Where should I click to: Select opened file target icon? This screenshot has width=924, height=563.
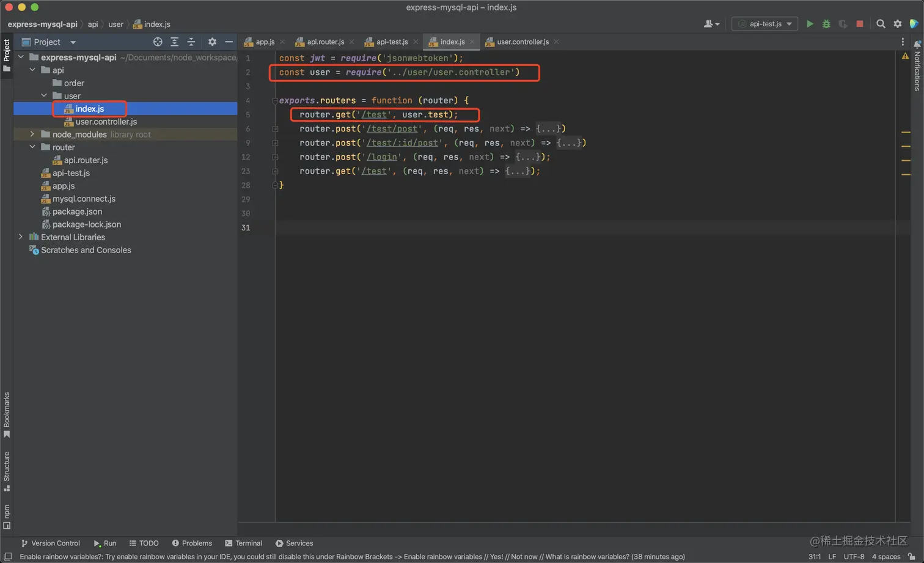coord(158,42)
